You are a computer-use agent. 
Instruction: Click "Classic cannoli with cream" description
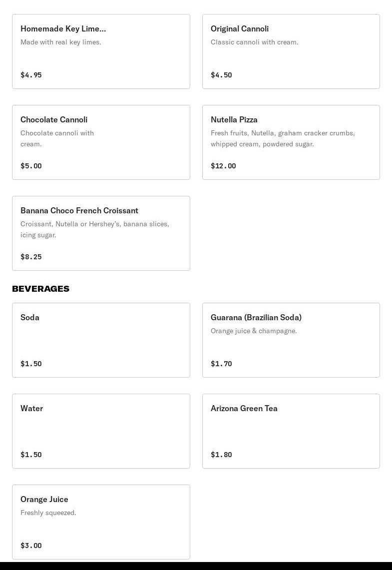(x=255, y=42)
